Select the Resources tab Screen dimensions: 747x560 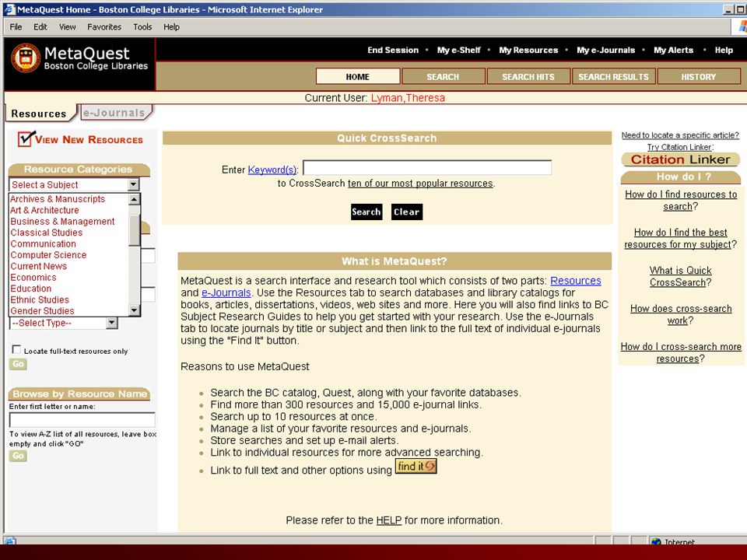pyautogui.click(x=39, y=114)
